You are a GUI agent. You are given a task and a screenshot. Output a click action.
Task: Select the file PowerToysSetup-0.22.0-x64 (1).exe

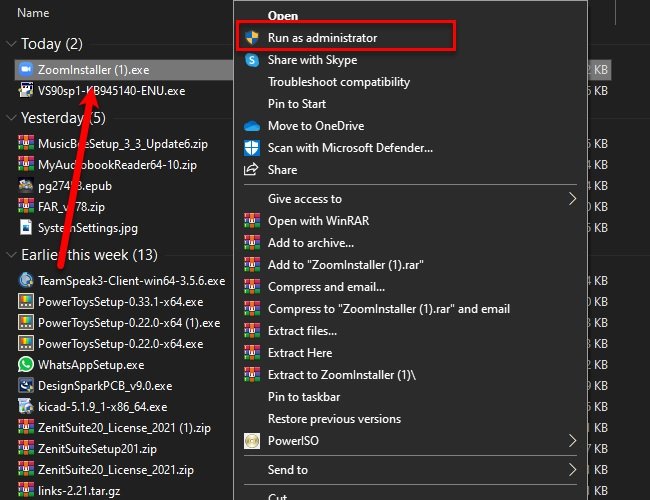point(129,323)
